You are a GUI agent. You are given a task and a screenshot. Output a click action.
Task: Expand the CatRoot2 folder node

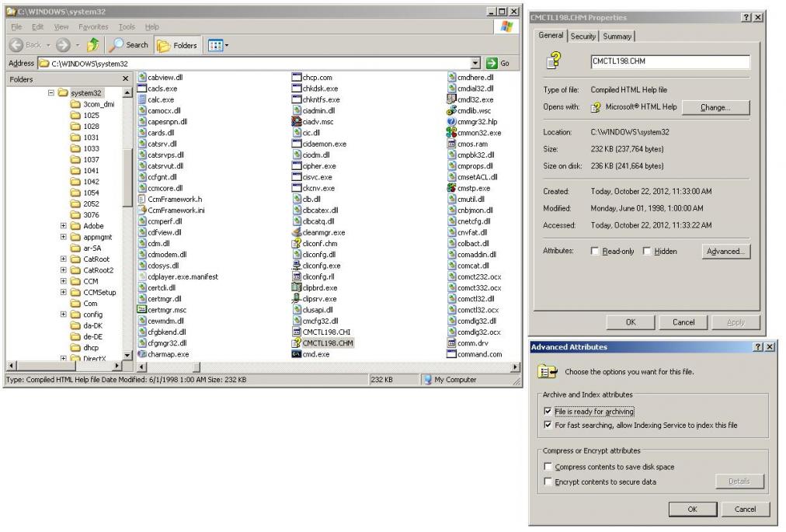coord(63,269)
